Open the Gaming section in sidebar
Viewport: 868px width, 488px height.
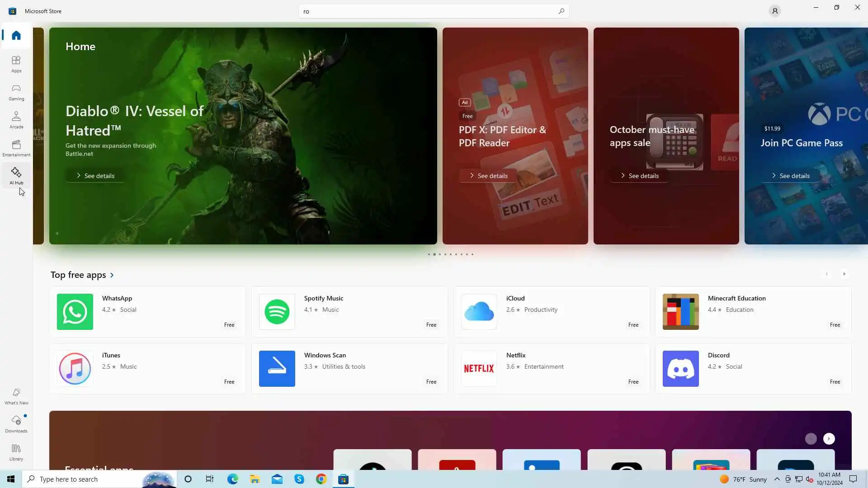tap(16, 92)
